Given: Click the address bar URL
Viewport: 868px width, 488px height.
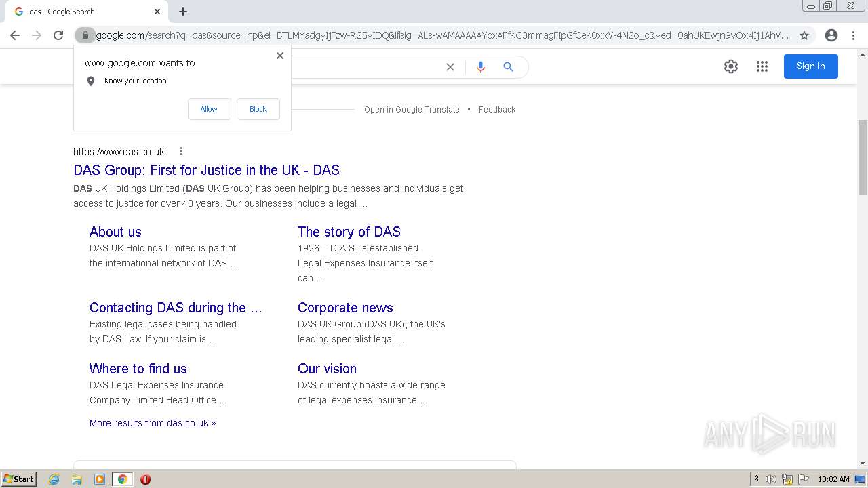Looking at the screenshot, I should 442,35.
